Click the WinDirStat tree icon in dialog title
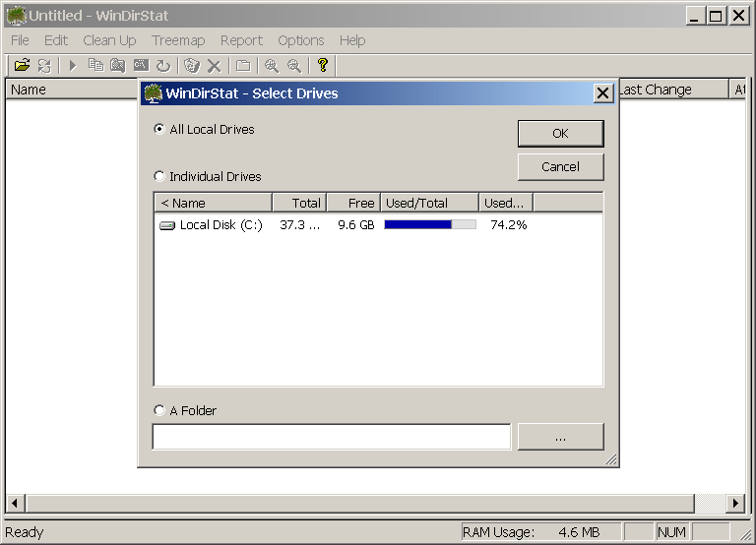756x545 pixels. (154, 93)
